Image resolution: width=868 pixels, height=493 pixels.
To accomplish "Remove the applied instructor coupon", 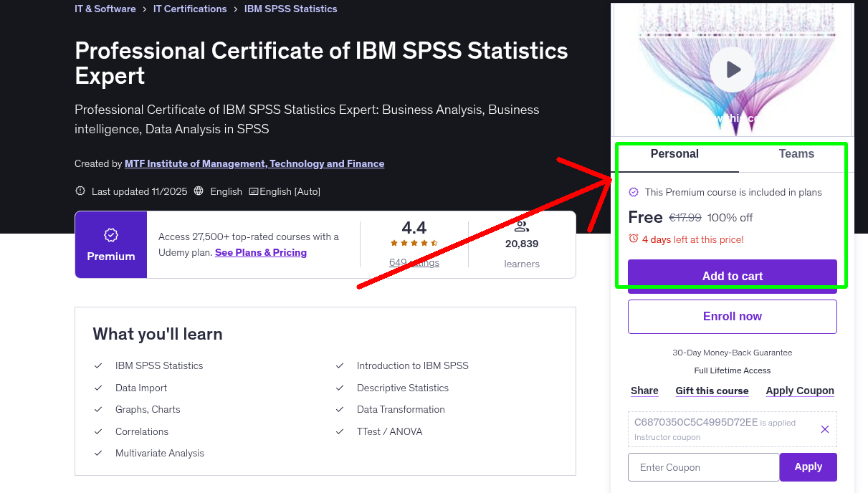I will point(825,429).
